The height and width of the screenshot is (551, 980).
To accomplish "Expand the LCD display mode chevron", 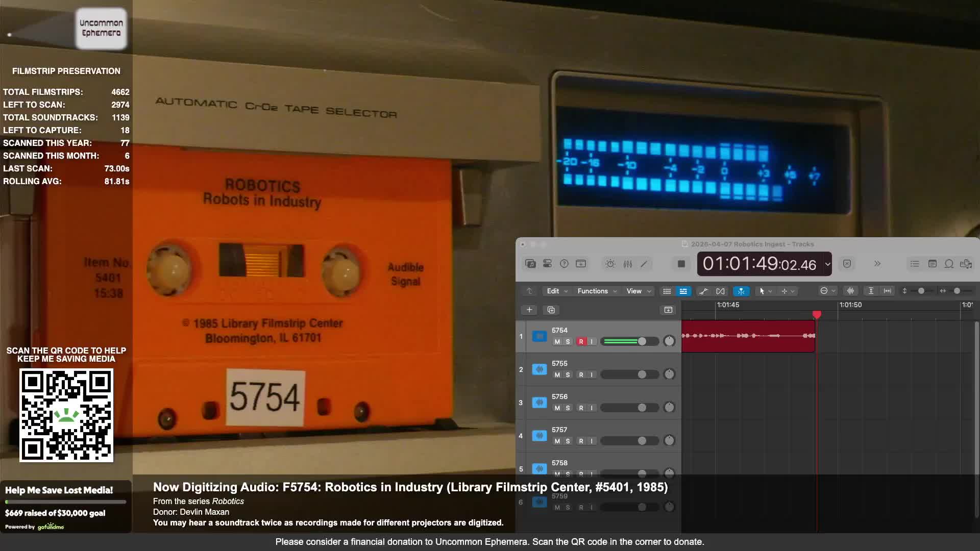I will pyautogui.click(x=827, y=264).
